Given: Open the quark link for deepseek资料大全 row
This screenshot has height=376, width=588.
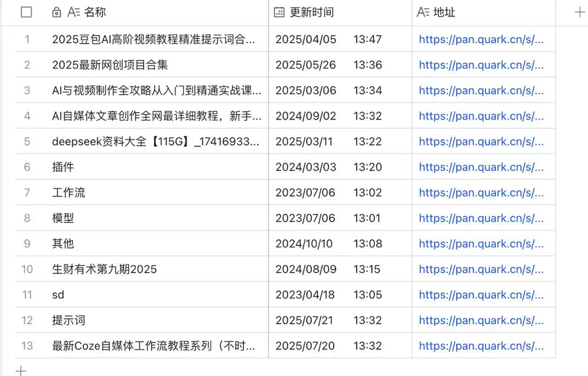Looking at the screenshot, I should coord(481,141).
